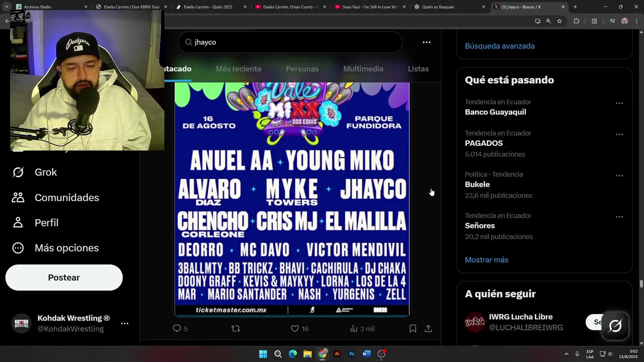Open the Vale Mixx festival poster image
This screenshot has height=362, width=644.
coord(292,199)
